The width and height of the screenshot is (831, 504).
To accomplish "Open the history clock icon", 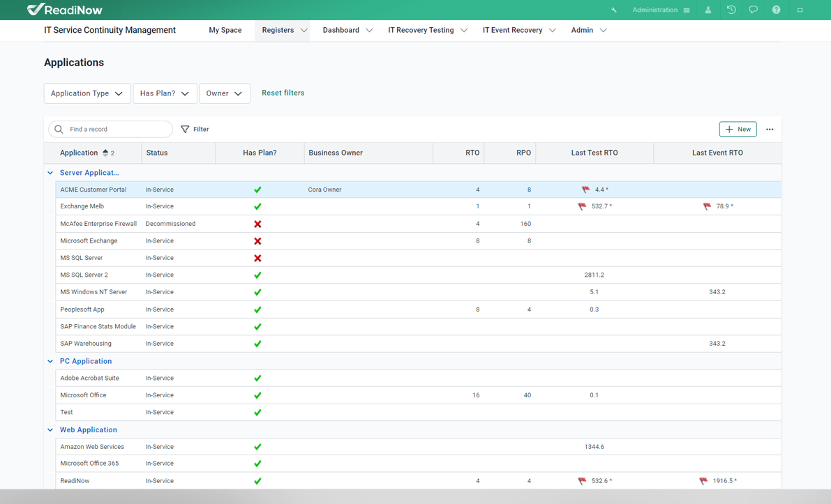I will coord(731,10).
